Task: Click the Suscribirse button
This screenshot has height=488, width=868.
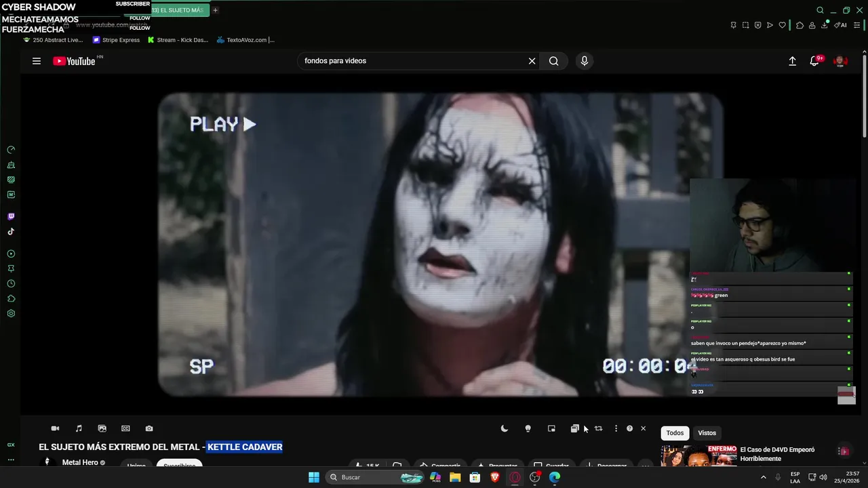Action: tap(180, 464)
